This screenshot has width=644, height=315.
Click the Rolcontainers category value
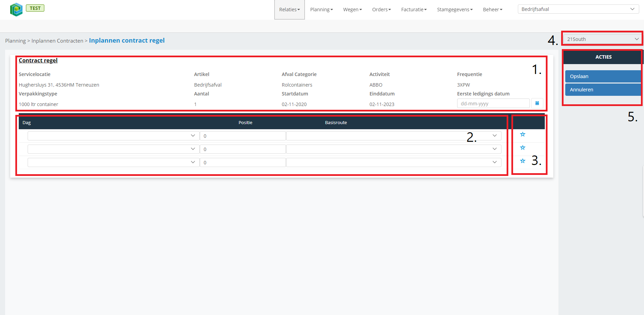point(297,85)
